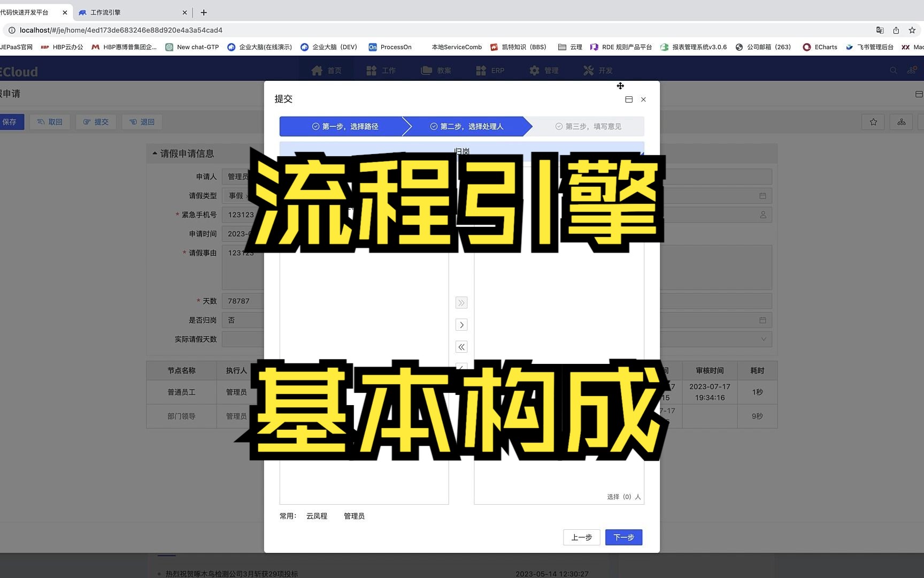Screen dimensions: 924x578
Task: Click the 上一步 button in the dialog
Action: pos(581,537)
